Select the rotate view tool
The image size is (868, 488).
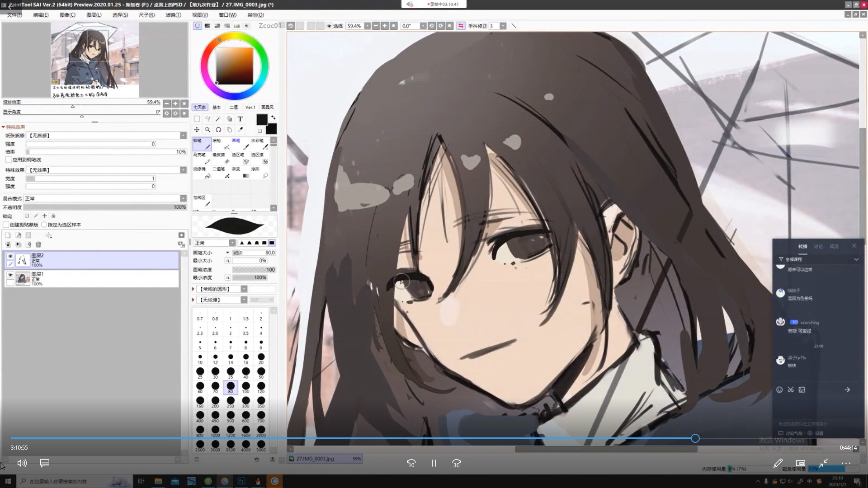(218, 130)
